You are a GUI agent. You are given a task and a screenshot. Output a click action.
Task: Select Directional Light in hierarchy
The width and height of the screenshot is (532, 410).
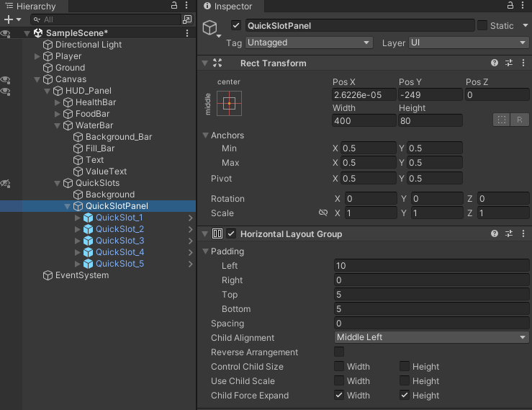point(89,45)
